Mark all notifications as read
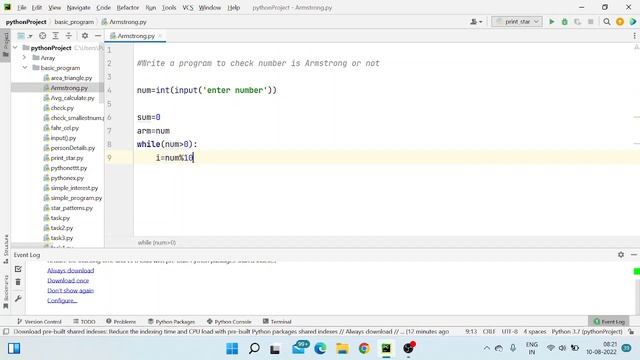The image size is (640, 360). point(18,269)
